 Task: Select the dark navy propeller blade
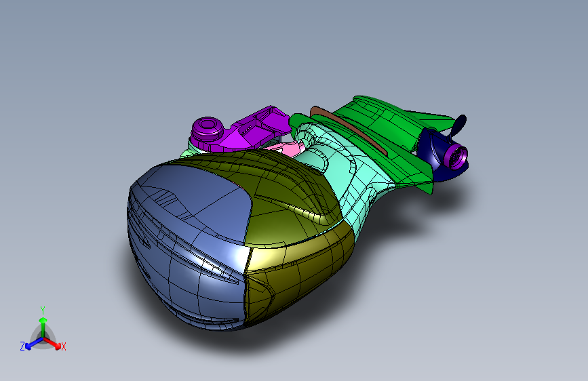tap(458, 125)
